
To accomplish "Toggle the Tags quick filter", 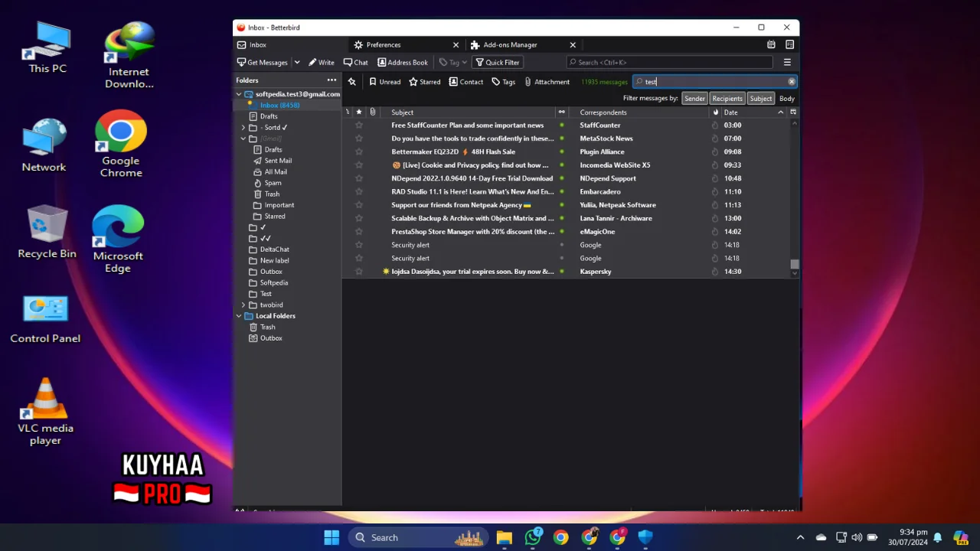I will click(x=503, y=82).
